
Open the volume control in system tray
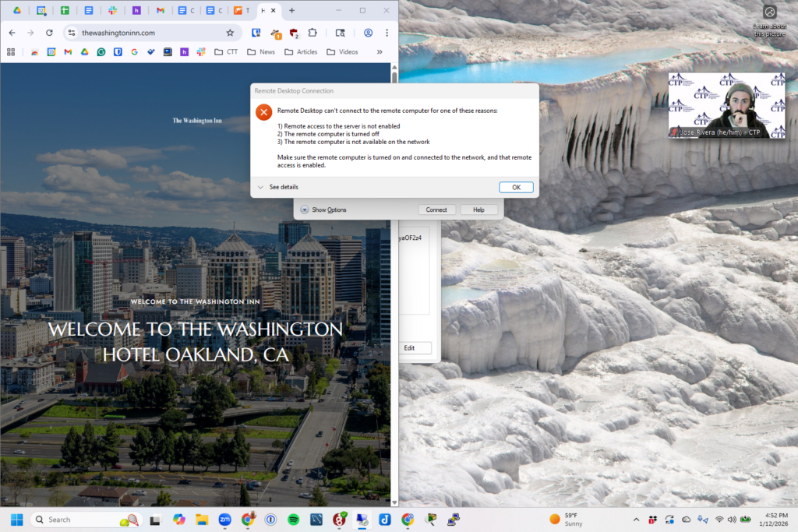coord(733,520)
